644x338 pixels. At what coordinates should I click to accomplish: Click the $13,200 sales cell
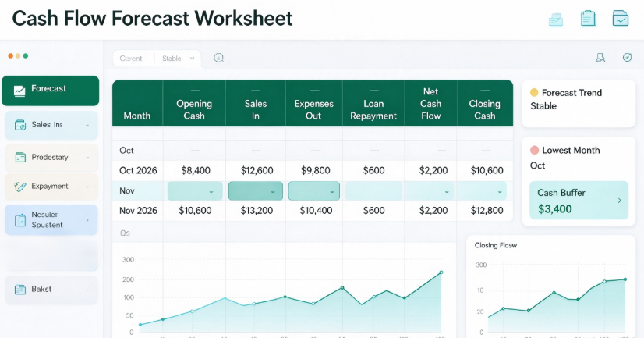tap(257, 211)
